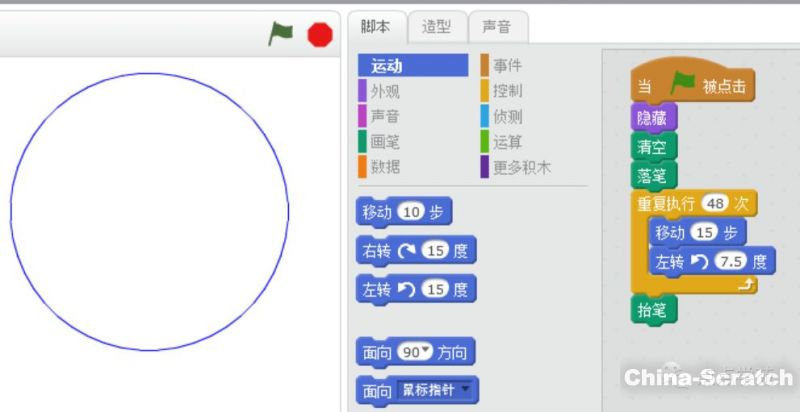Click the 当 green flag 被点击 hat block
The width and height of the screenshot is (800, 412).
(x=693, y=87)
